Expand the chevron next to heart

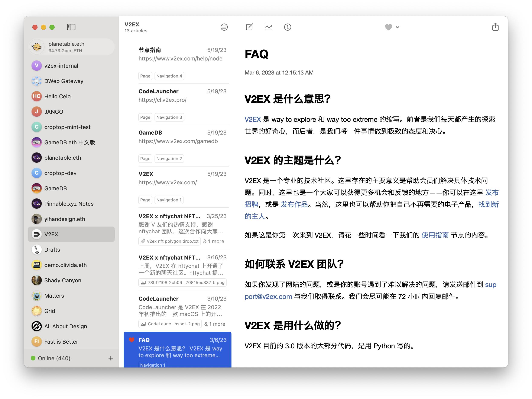[x=398, y=27]
